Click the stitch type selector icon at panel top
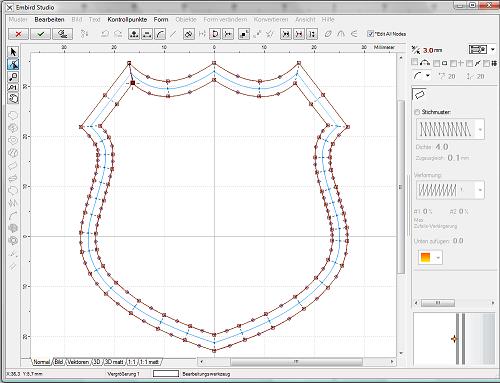 [x=478, y=50]
